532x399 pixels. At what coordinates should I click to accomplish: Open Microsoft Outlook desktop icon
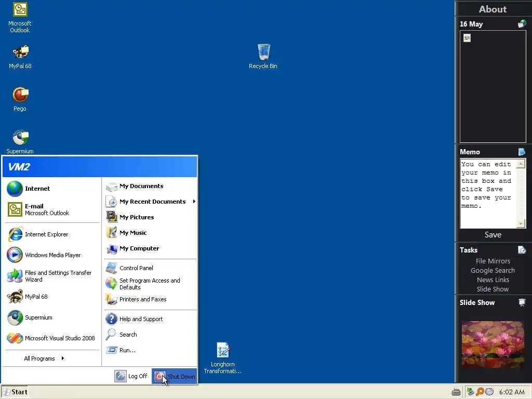20,17
